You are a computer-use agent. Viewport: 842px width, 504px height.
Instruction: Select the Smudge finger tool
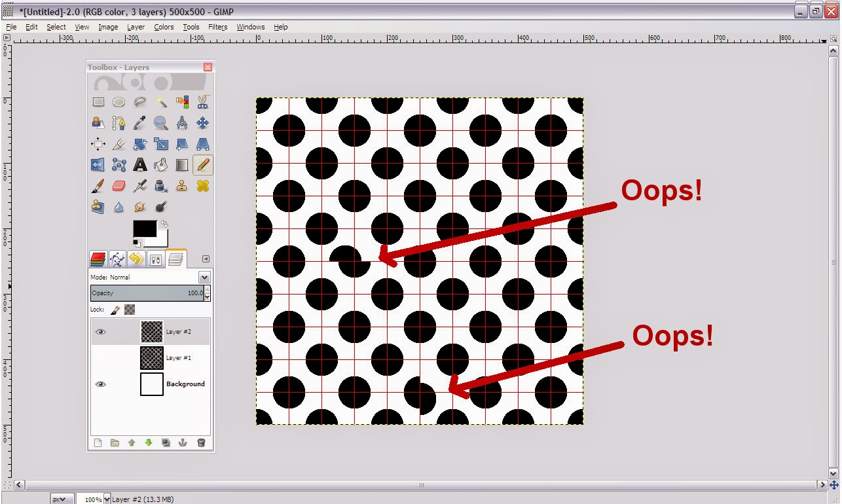[x=139, y=207]
